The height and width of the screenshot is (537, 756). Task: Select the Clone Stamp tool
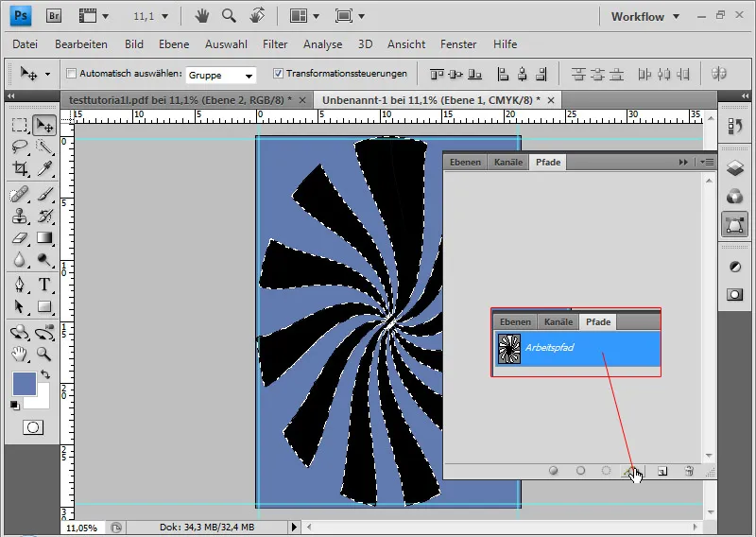pos(19,217)
